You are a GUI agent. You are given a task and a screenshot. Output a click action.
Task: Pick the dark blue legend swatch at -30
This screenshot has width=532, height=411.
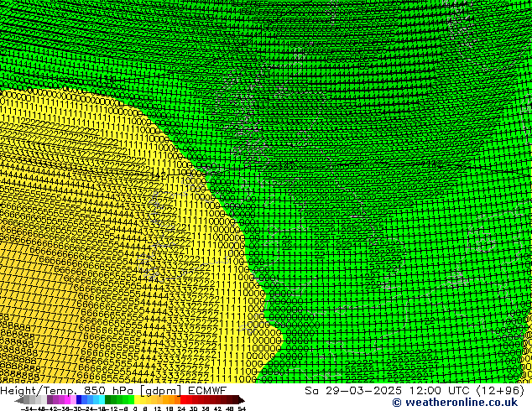[x=79, y=400]
